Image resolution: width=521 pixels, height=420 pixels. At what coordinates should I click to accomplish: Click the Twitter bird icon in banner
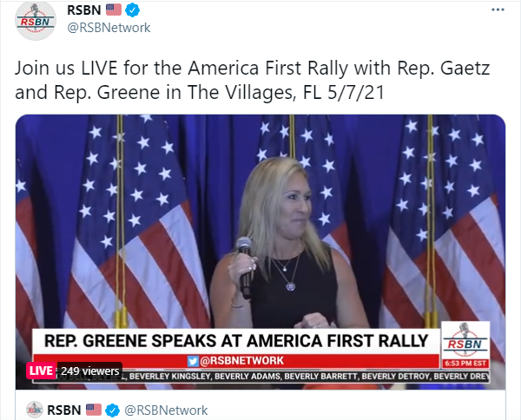193,361
